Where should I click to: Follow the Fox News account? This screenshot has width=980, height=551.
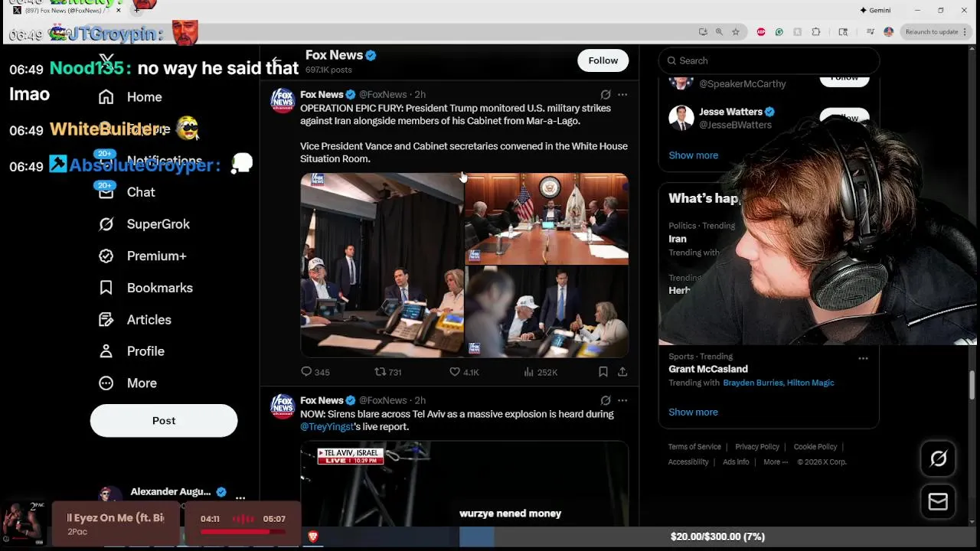(603, 60)
